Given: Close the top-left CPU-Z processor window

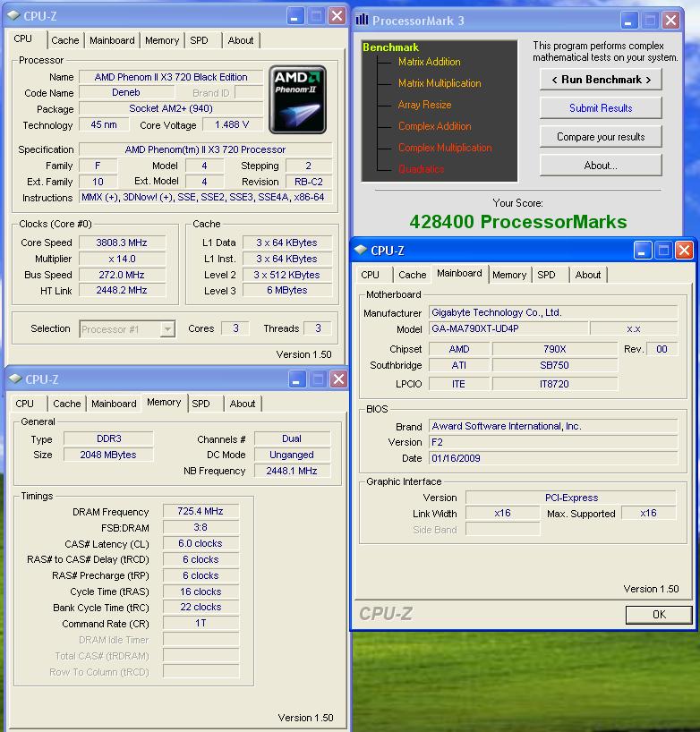Looking at the screenshot, I should click(337, 16).
